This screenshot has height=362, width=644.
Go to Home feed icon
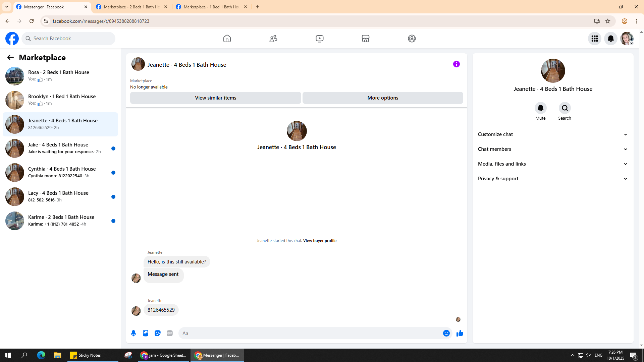[227, 39]
